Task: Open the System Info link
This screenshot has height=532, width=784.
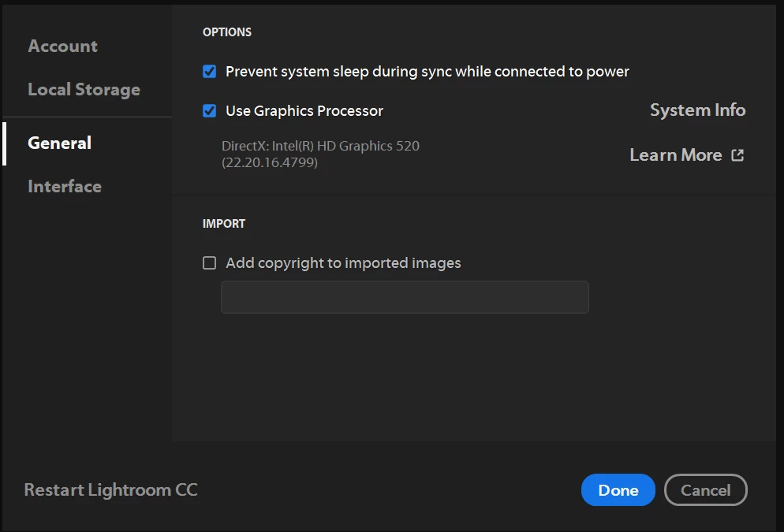Action: (697, 110)
